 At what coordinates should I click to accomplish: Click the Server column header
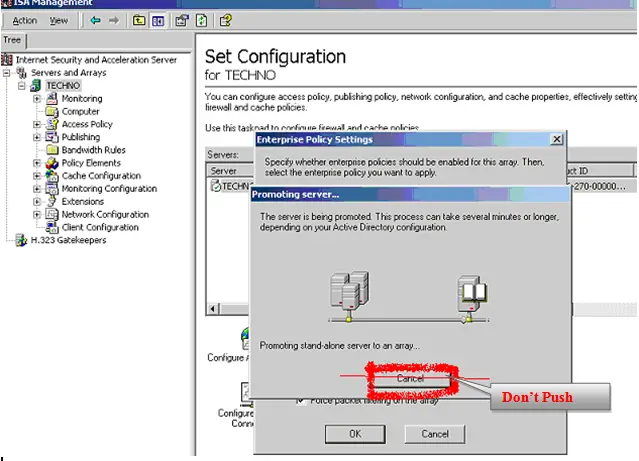click(229, 171)
